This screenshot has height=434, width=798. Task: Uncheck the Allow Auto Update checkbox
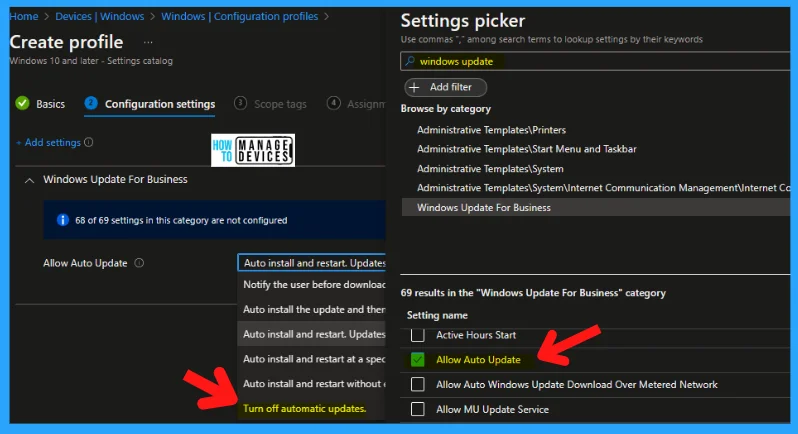(x=418, y=360)
